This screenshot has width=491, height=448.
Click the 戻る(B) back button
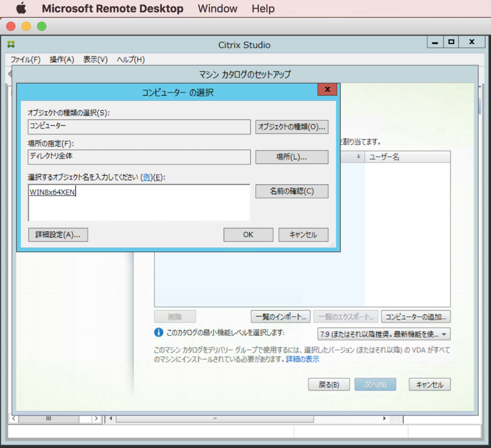pos(329,384)
